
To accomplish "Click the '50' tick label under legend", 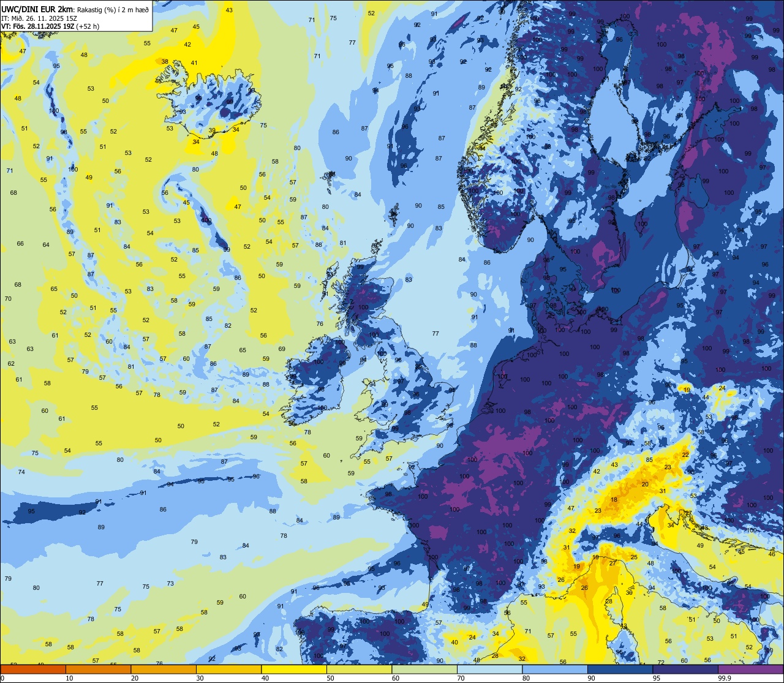I will coord(330,678).
